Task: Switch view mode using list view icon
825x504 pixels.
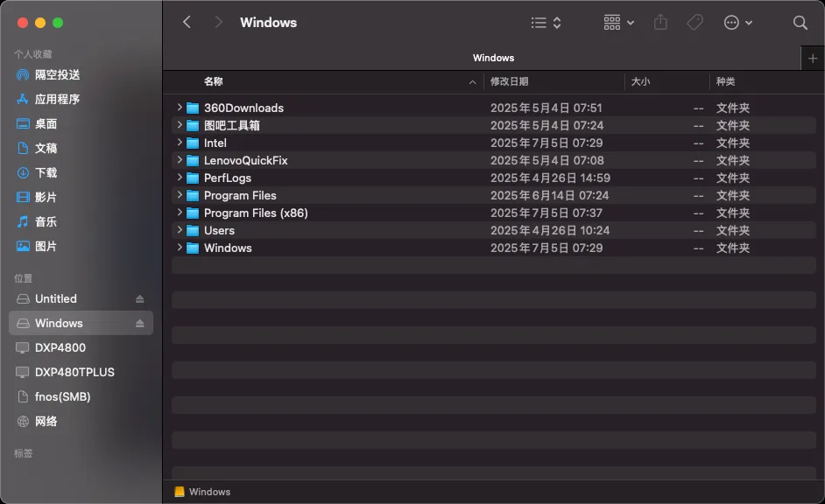Action: coord(546,23)
